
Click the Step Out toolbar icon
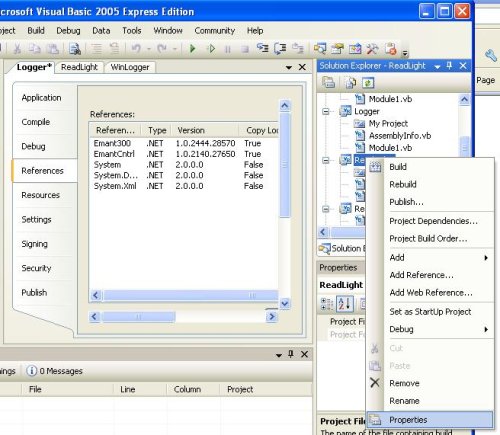298,49
